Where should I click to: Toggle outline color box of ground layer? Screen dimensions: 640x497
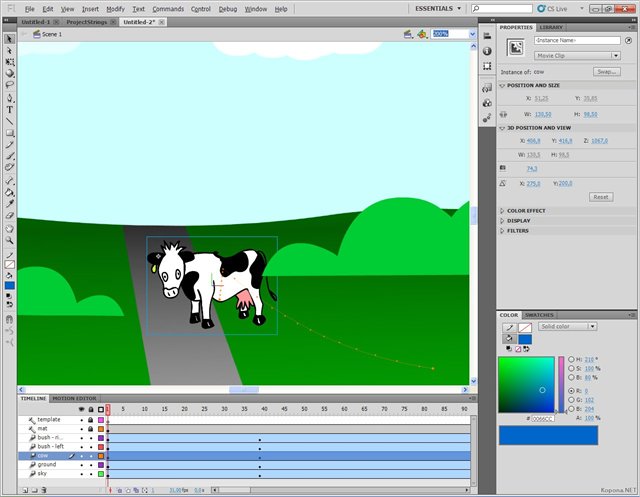pyautogui.click(x=101, y=464)
